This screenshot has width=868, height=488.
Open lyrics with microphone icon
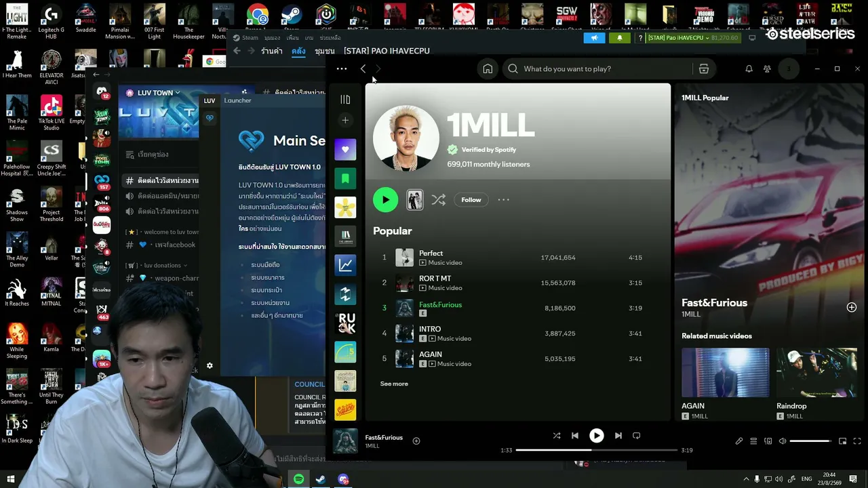tap(739, 441)
